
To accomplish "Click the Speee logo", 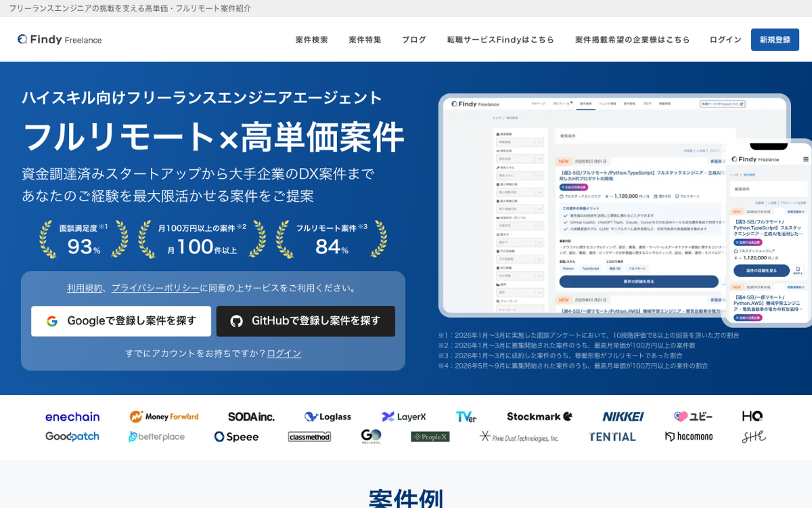I will pyautogui.click(x=236, y=437).
